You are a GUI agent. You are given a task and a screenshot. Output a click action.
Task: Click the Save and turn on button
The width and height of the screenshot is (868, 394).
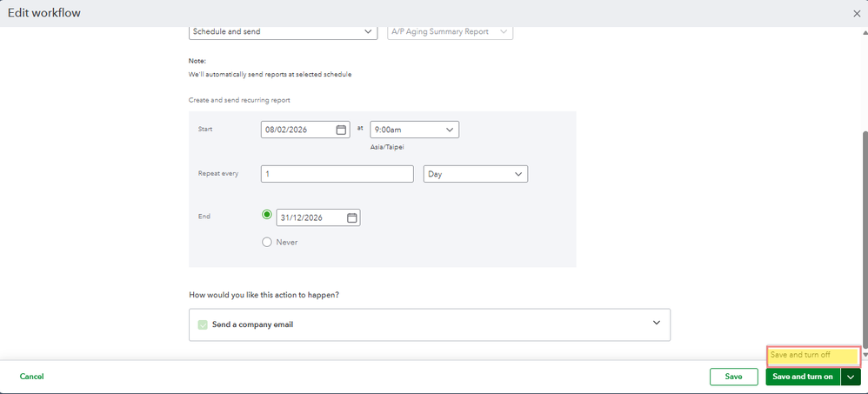point(803,377)
